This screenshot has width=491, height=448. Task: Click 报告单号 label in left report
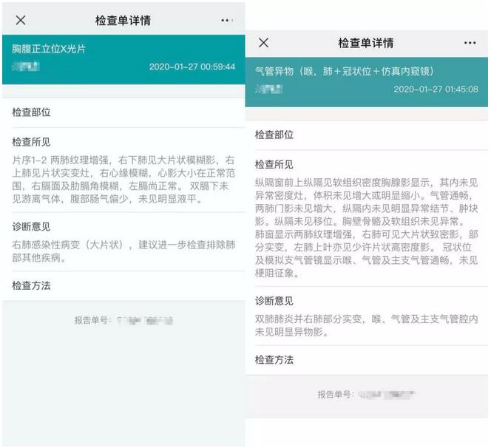[x=92, y=320]
